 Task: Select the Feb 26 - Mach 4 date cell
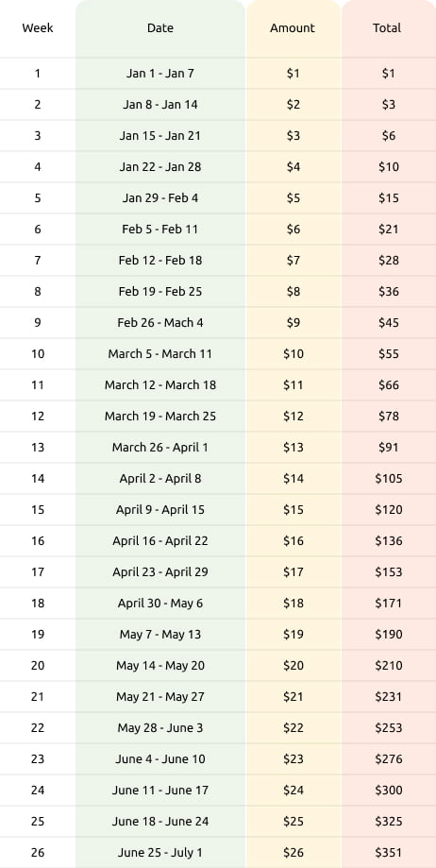159,322
